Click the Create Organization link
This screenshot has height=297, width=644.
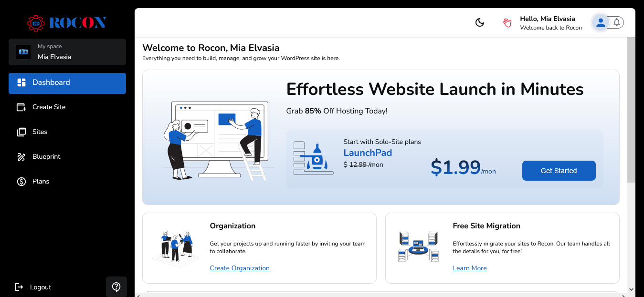(x=240, y=268)
